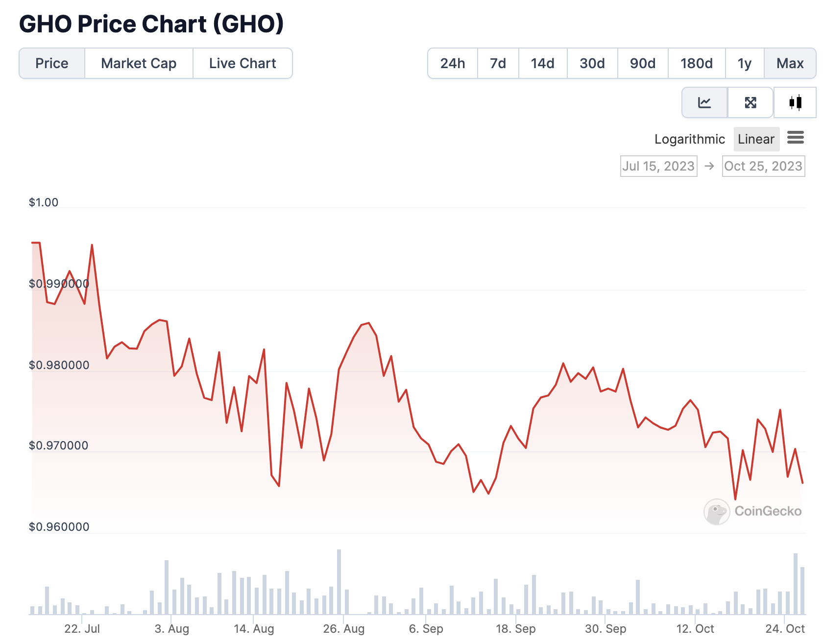This screenshot has height=644, width=824.
Task: Open the Live Chart tab
Action: pos(242,63)
